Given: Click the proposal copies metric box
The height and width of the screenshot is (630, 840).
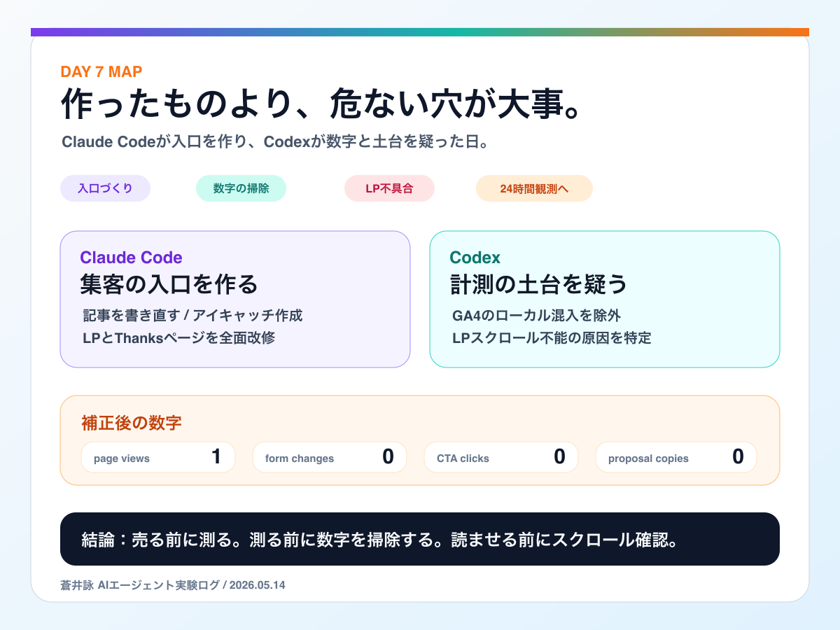Looking at the screenshot, I should pyautogui.click(x=676, y=457).
